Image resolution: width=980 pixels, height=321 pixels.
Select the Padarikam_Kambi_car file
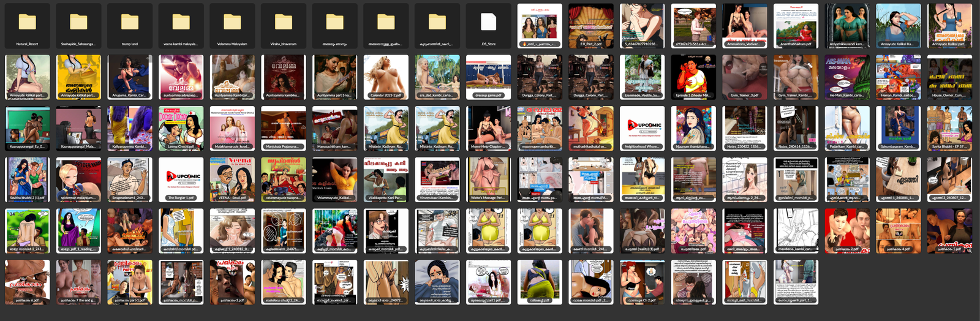847,129
